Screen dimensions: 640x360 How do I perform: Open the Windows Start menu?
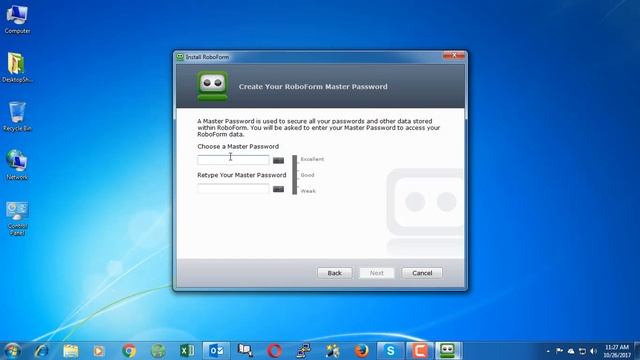(x=12, y=351)
